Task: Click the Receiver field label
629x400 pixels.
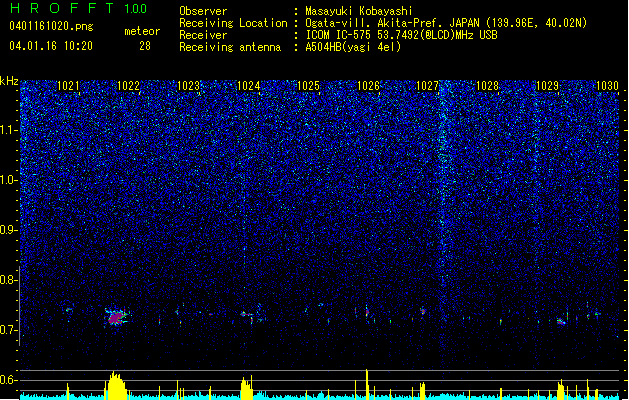Action: (203, 35)
